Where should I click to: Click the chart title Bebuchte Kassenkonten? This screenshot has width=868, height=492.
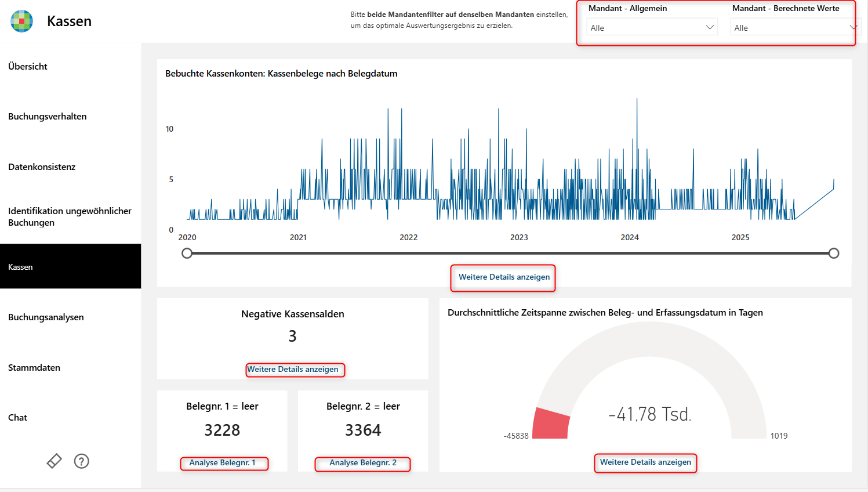pyautogui.click(x=281, y=74)
